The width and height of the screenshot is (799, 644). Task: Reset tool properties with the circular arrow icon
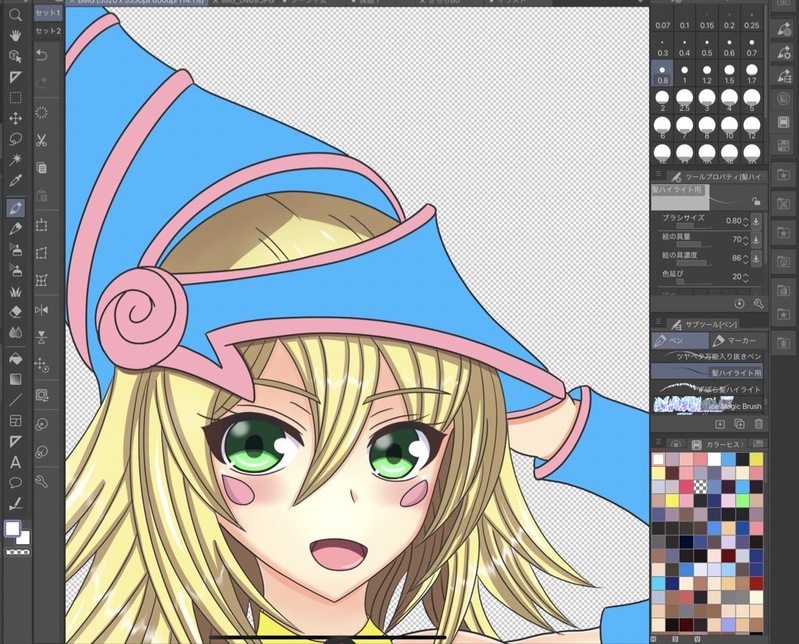pos(739,304)
